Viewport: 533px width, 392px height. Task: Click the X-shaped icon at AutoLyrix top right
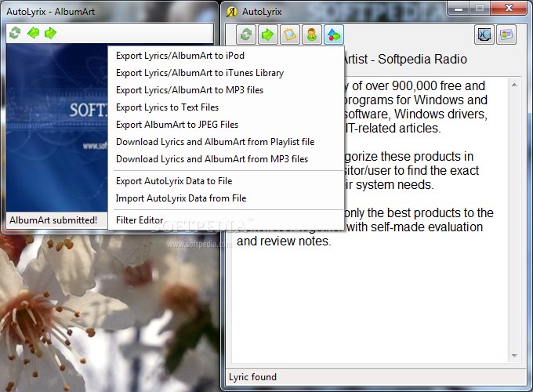point(484,34)
